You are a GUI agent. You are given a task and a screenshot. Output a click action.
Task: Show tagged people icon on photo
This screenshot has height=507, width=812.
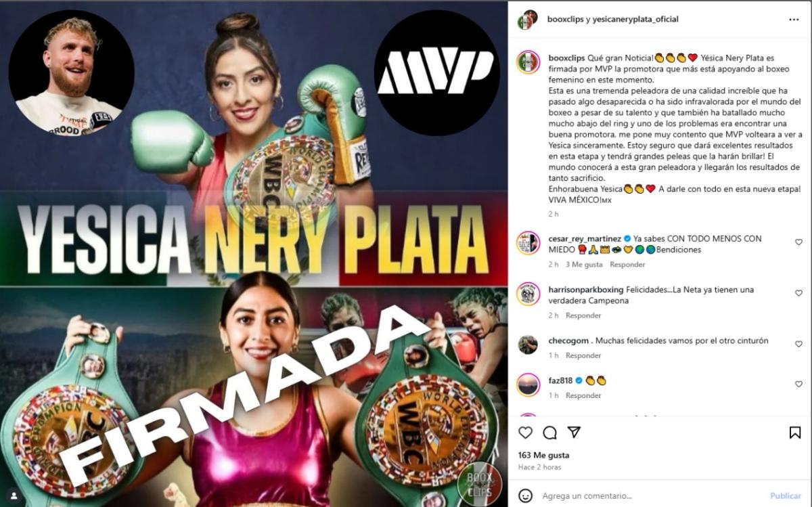(14, 495)
